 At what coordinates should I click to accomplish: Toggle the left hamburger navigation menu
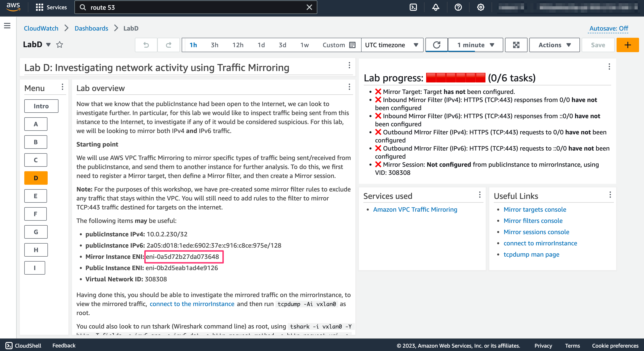(7, 25)
